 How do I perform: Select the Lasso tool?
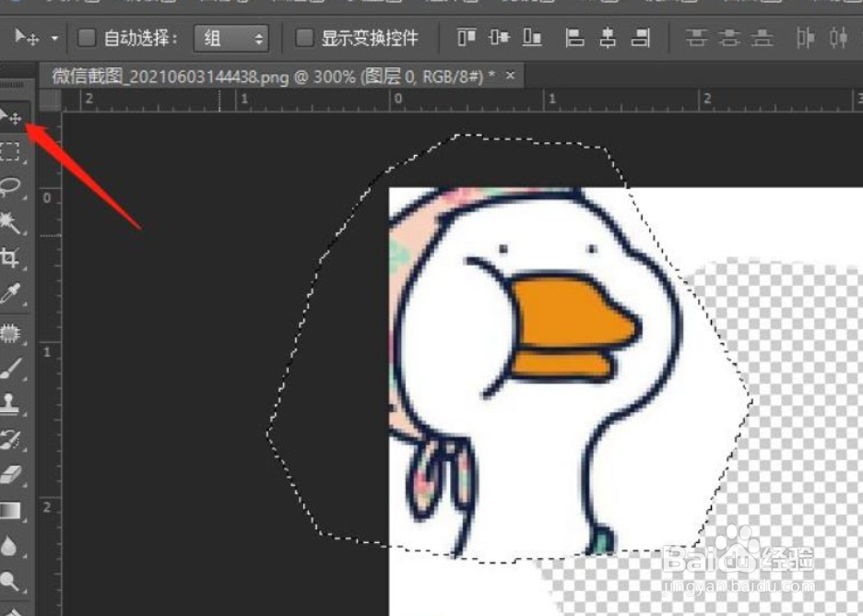(x=10, y=186)
